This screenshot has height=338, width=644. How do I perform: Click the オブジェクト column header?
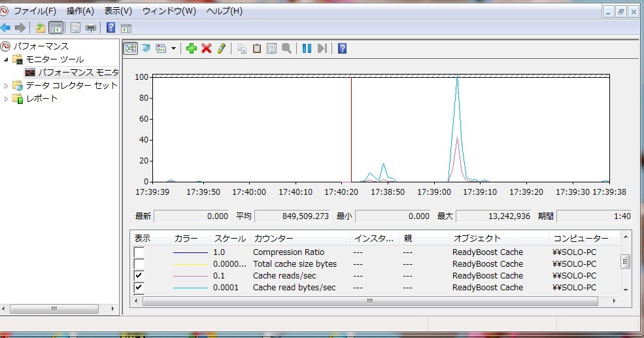coord(476,239)
